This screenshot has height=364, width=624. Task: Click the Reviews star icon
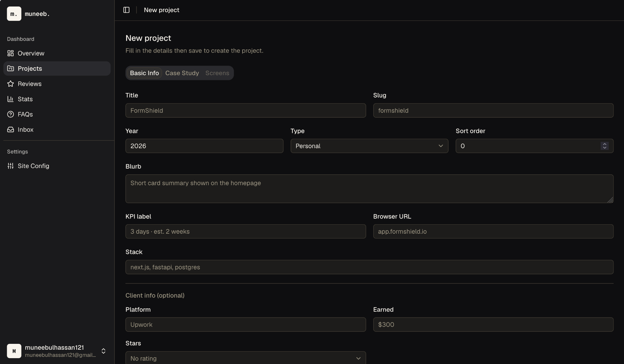point(10,84)
